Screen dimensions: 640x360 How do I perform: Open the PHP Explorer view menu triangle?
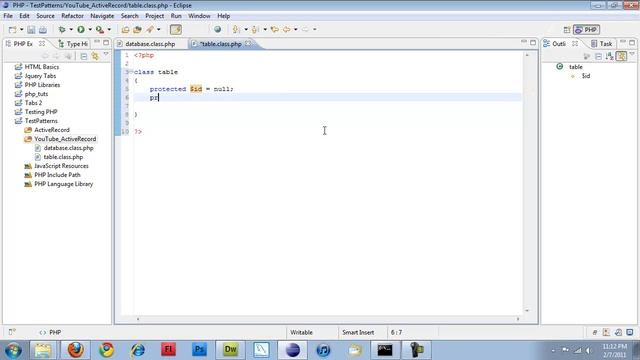pos(106,54)
